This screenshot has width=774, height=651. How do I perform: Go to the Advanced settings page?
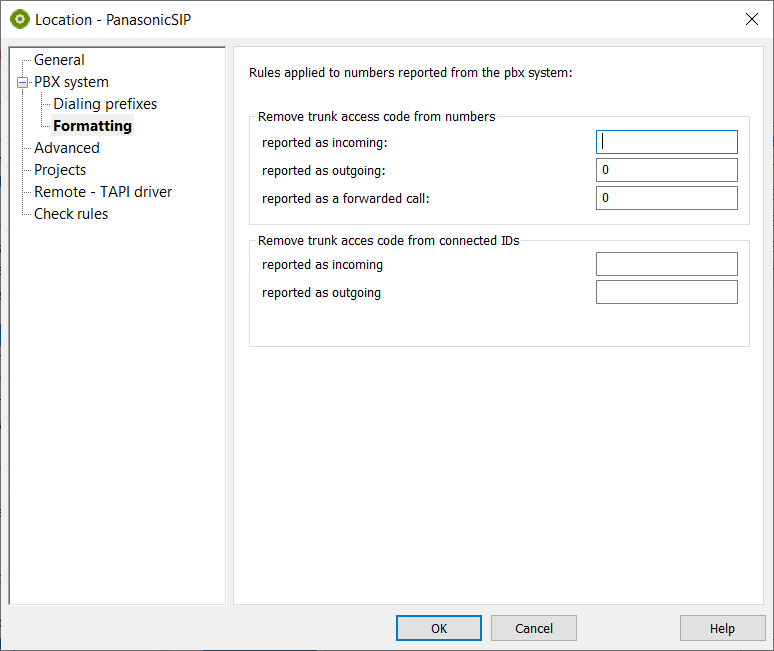66,148
